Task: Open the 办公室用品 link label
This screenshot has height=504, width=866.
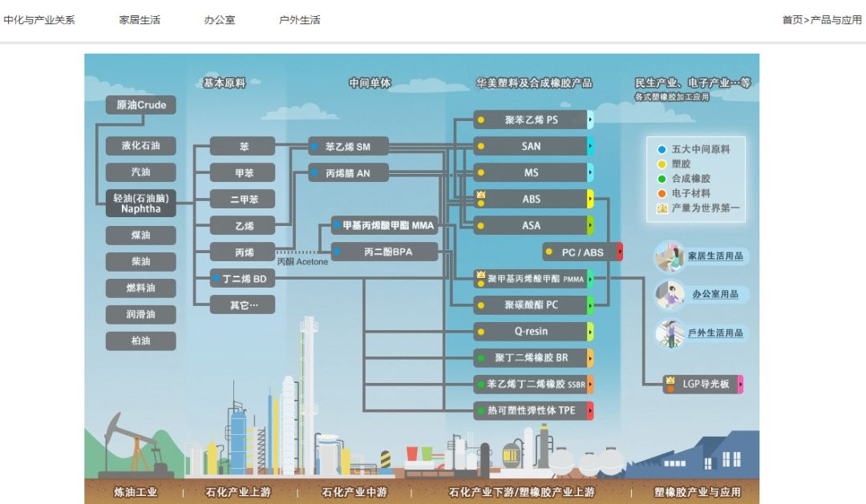Action: [715, 294]
